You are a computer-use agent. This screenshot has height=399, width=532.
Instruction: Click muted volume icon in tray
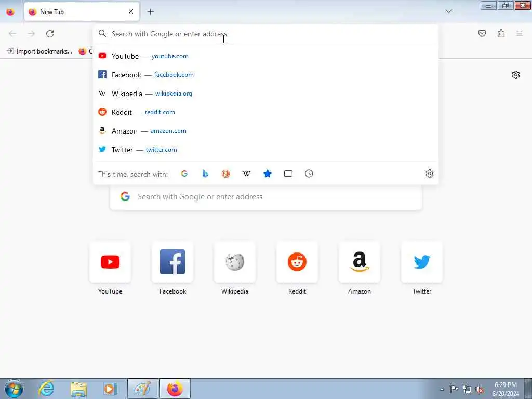point(480,389)
